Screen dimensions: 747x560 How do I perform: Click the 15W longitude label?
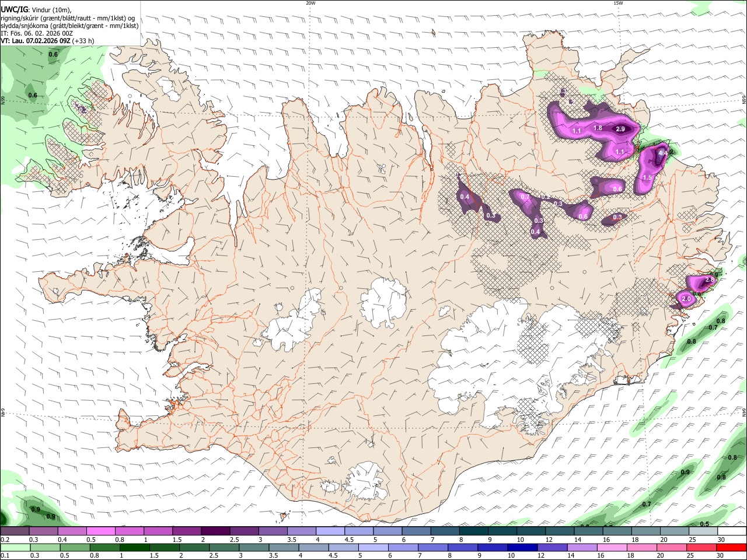618,3
